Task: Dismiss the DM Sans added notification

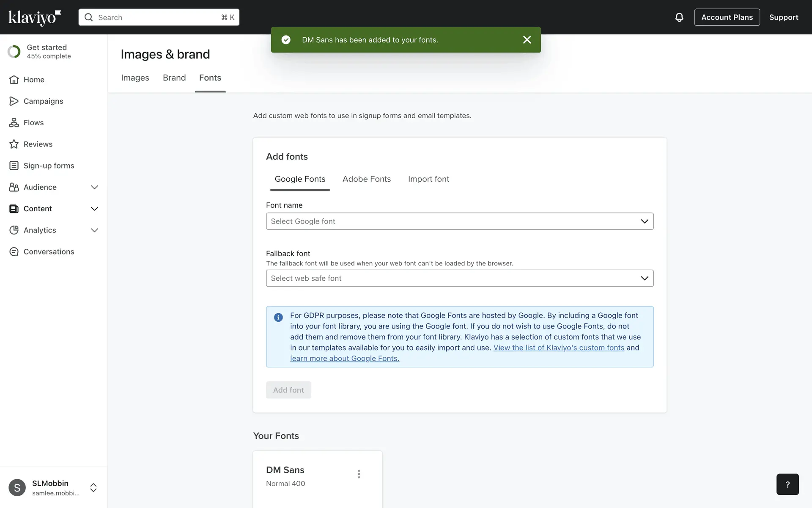Action: point(527,40)
